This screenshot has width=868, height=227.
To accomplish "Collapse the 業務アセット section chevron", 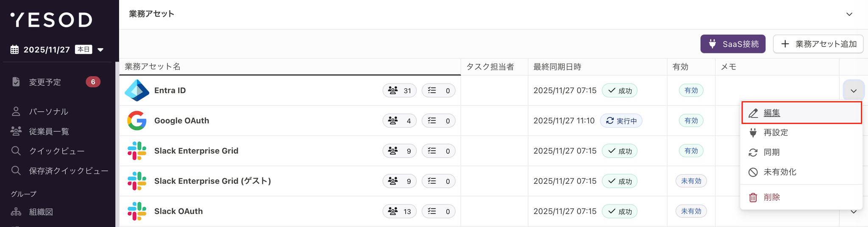I will [849, 14].
